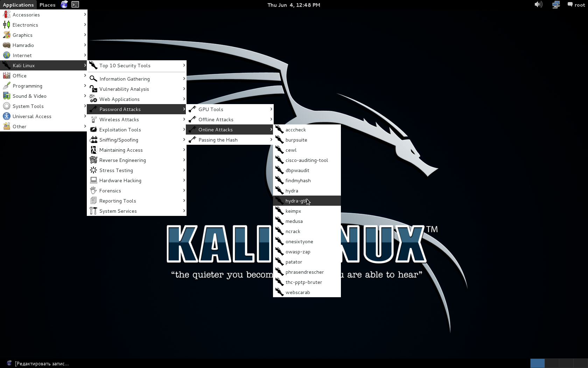
Task: Open cisco-auditing-tool entry
Action: click(307, 160)
